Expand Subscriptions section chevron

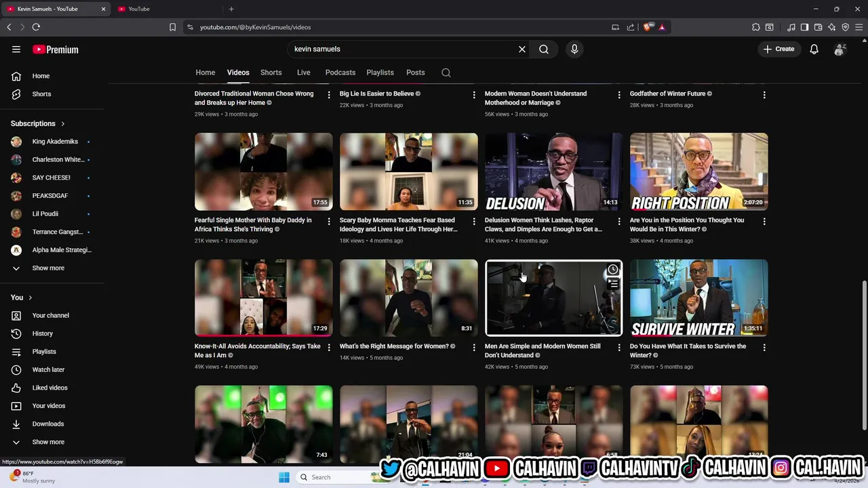[62, 124]
